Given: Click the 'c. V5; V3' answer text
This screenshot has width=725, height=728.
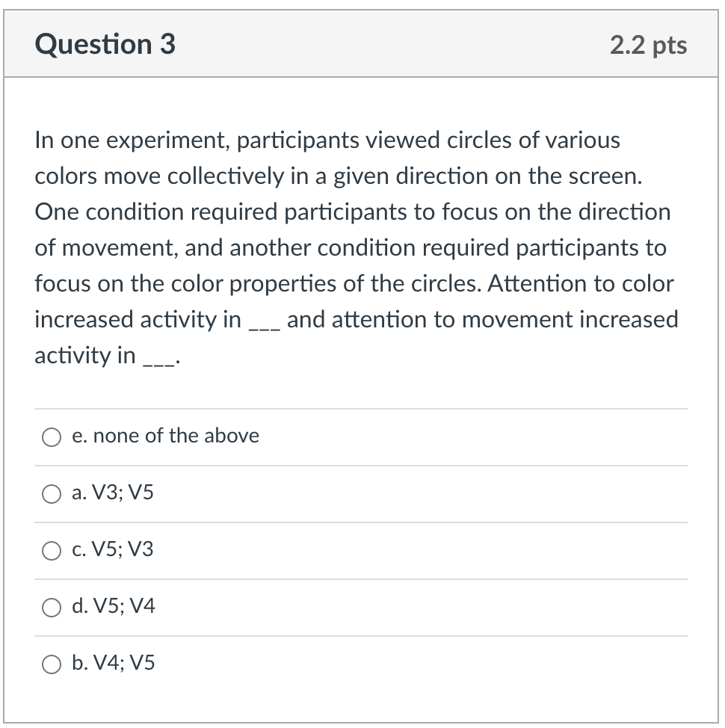Looking at the screenshot, I should coord(113,549).
